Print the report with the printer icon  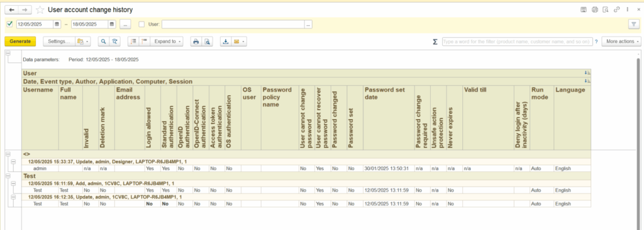(196, 42)
